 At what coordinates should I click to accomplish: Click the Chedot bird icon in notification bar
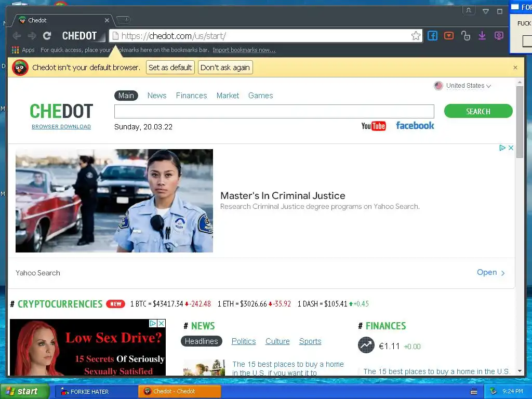pos(20,68)
